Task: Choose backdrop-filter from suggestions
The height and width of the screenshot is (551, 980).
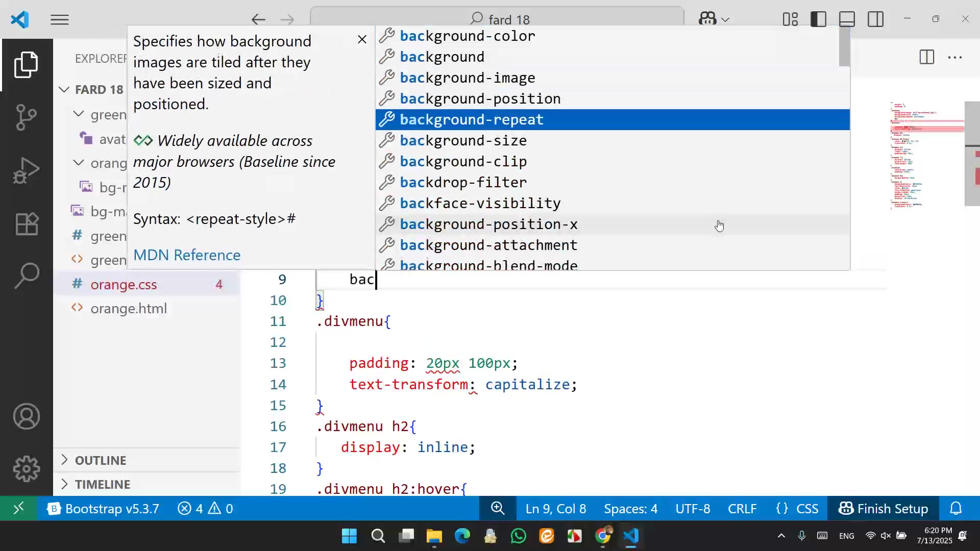Action: point(463,182)
